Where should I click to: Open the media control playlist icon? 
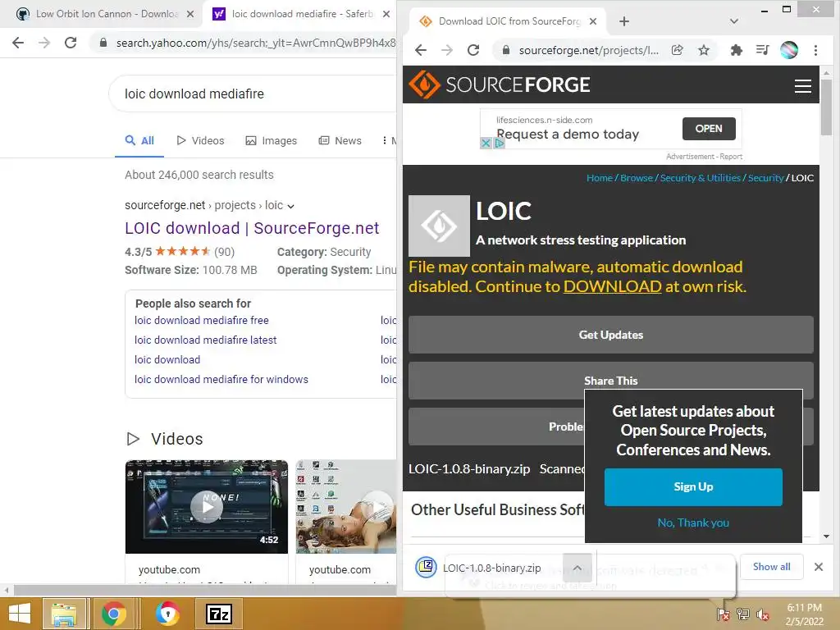click(x=762, y=50)
